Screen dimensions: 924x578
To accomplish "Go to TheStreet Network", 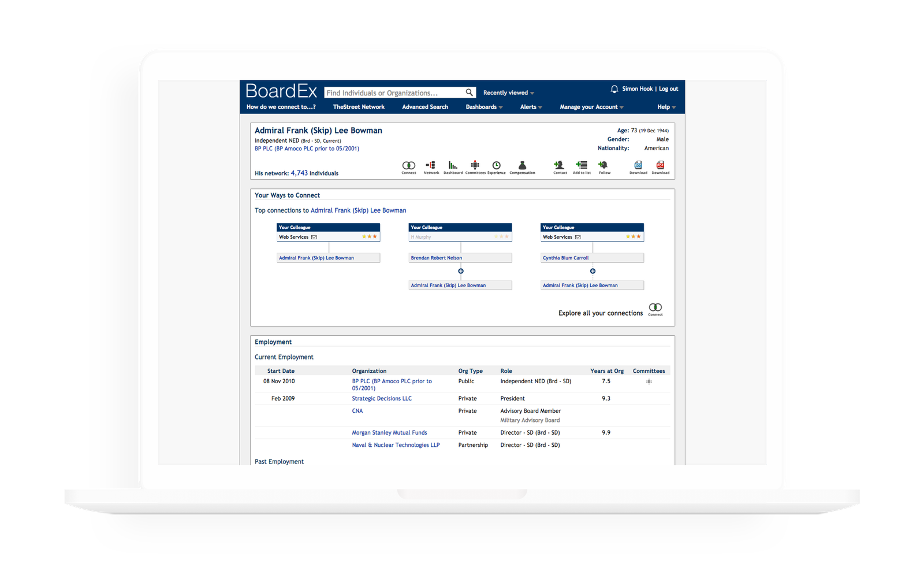I will click(359, 107).
